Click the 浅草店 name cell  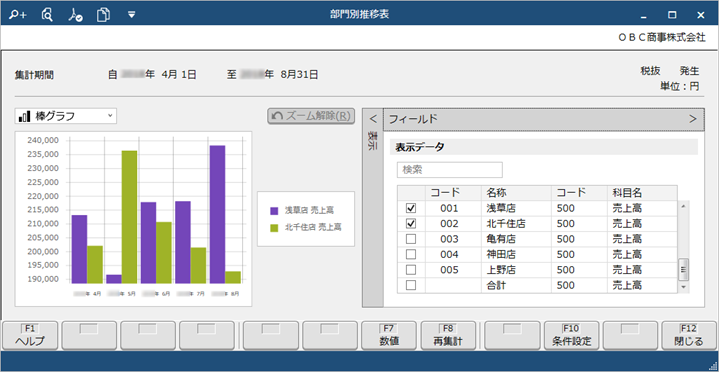point(516,208)
